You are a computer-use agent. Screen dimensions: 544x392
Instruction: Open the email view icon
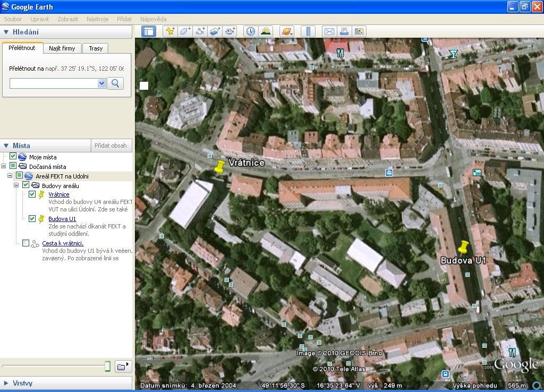(x=329, y=31)
